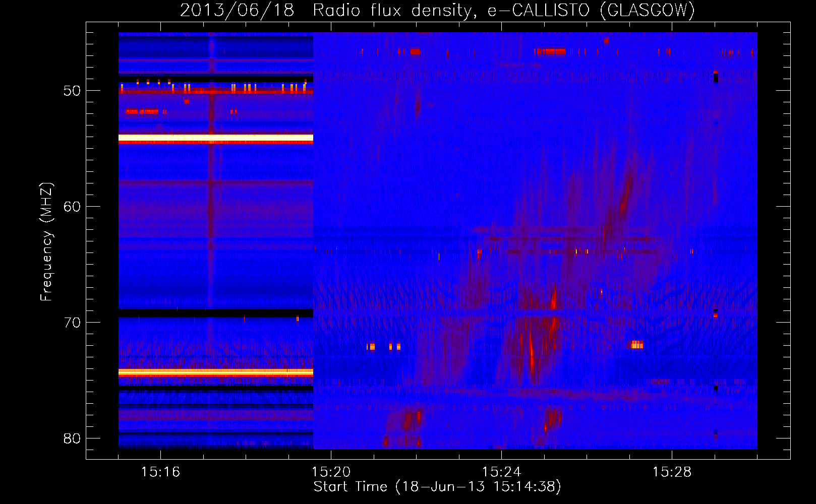The width and height of the screenshot is (816, 504).
Task: Click the bright yellow interference band near 74 MHz
Action: 216,372
